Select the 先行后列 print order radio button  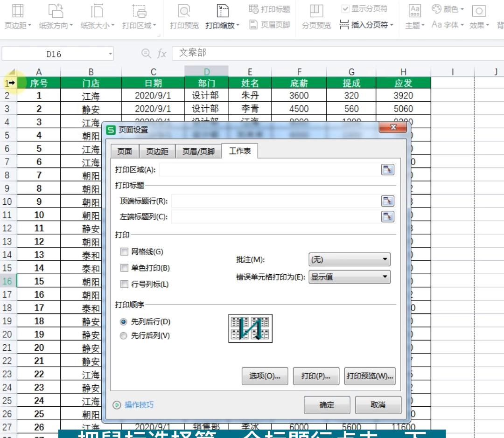click(x=123, y=335)
